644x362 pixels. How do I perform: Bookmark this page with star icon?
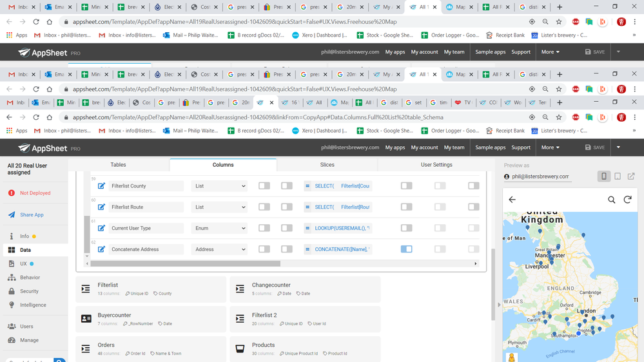[558, 117]
